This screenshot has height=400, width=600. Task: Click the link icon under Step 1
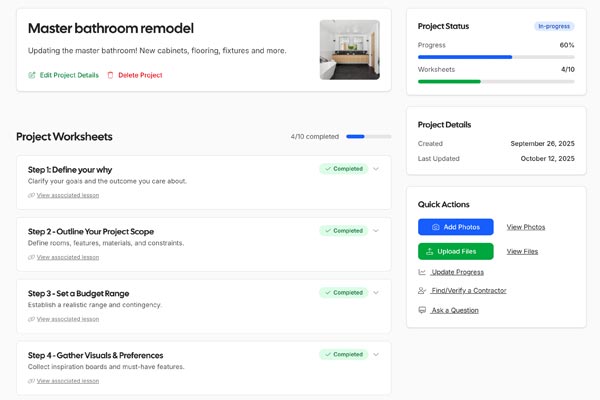coord(32,195)
